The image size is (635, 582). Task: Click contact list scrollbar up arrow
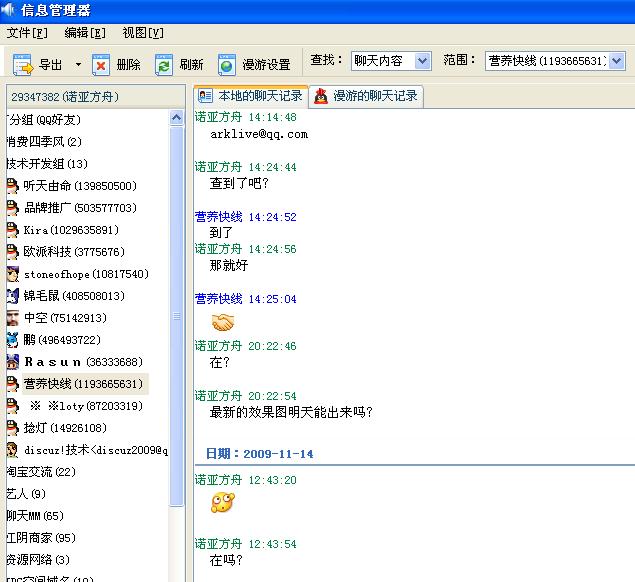click(x=176, y=118)
